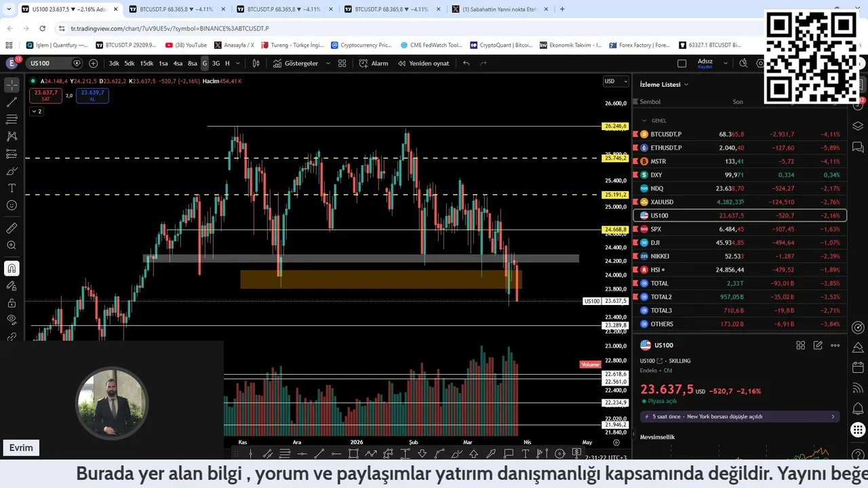The image size is (868, 488).
Task: Click the browser address bar URL
Action: click(170, 28)
